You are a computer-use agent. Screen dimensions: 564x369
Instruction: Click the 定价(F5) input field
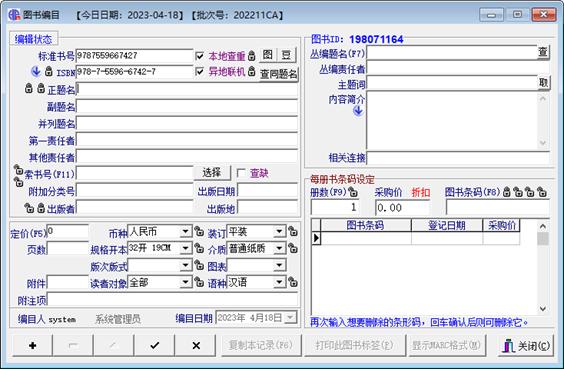[x=68, y=232]
